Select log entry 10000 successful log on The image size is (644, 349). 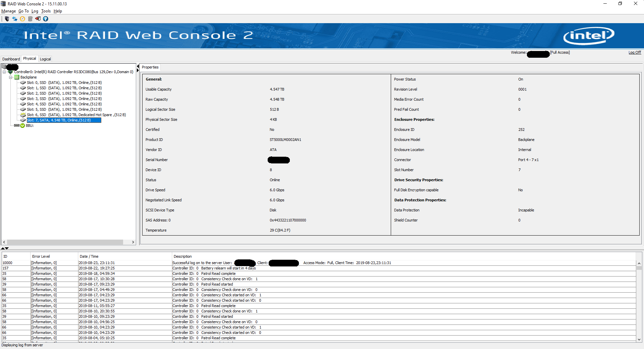point(319,263)
